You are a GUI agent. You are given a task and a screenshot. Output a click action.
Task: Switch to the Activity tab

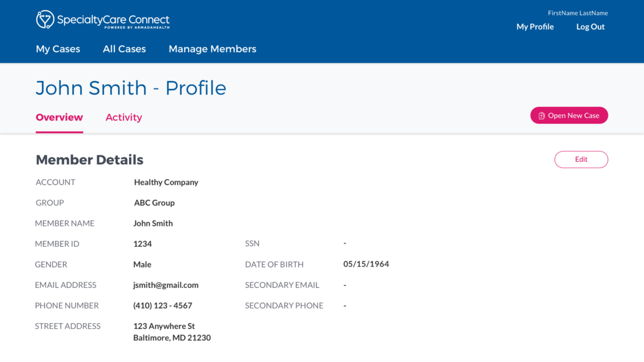[x=124, y=117]
